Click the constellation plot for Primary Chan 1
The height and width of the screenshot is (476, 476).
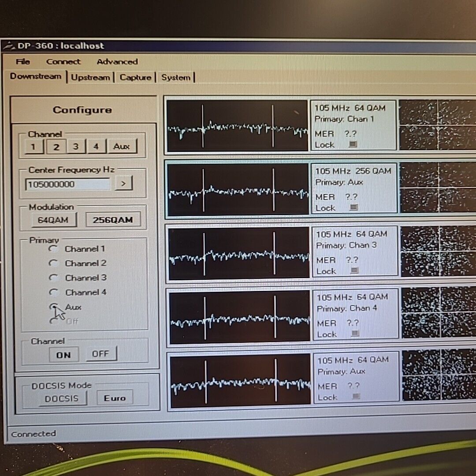[438, 125]
